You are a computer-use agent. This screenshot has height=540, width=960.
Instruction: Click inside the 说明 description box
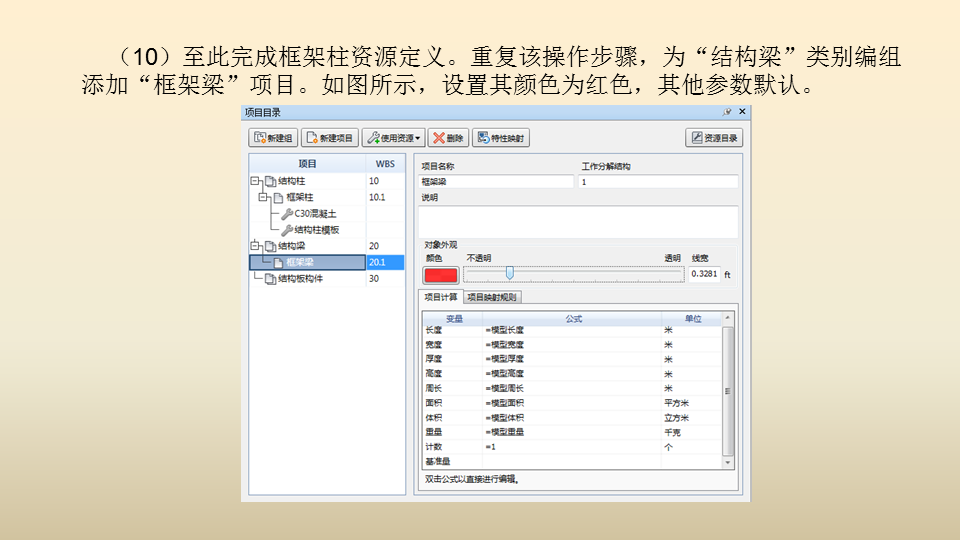click(x=578, y=222)
